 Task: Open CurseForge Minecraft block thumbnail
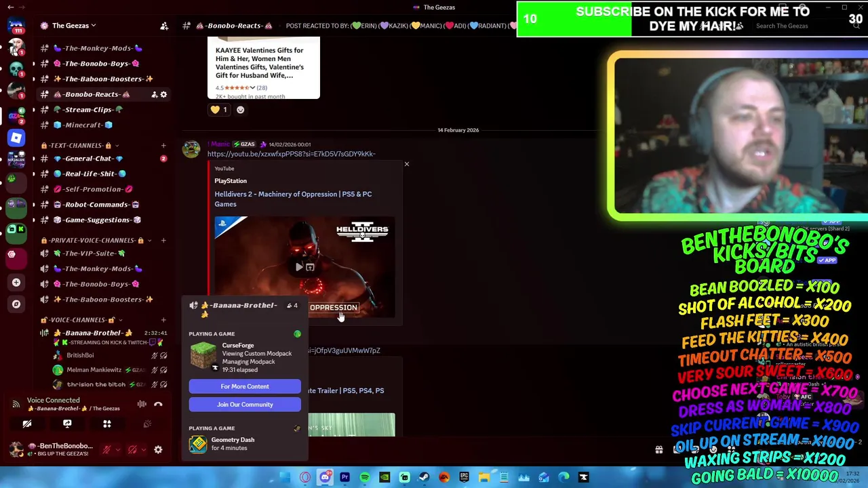tap(202, 357)
